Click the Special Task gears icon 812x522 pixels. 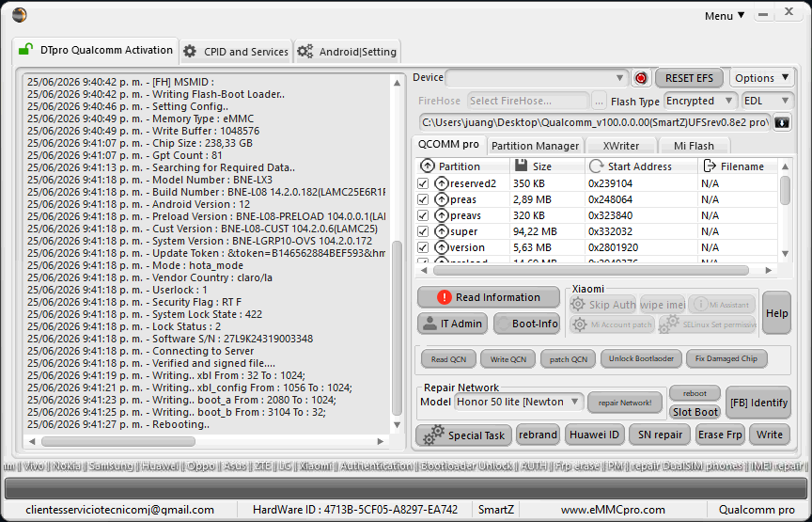coord(433,435)
